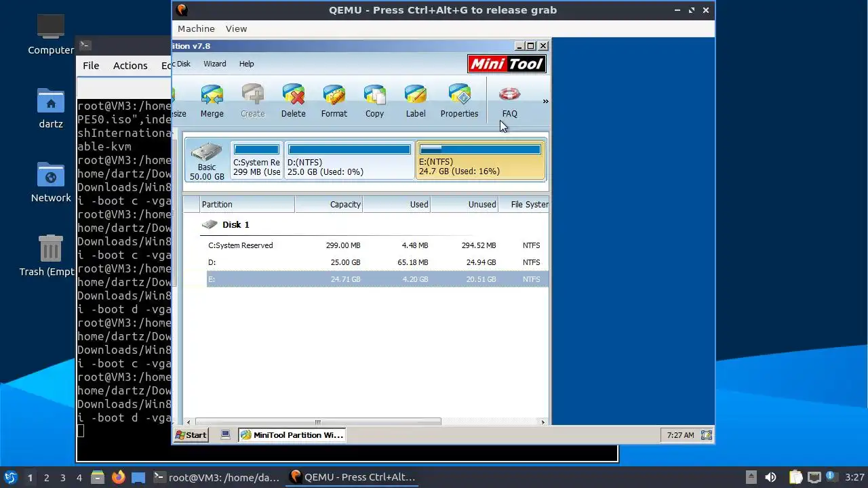
Task: Click the 24.94 GB unused cell
Action: [481, 262]
